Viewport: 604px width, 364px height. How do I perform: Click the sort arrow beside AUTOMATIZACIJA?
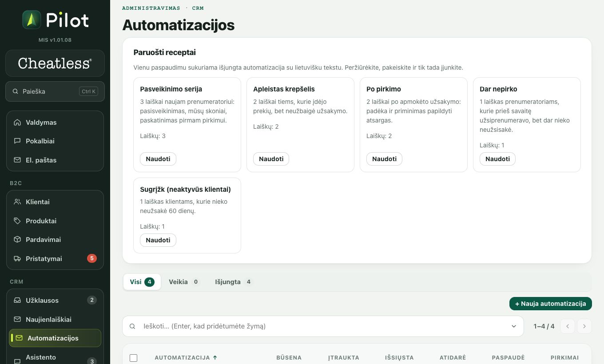(x=215, y=357)
